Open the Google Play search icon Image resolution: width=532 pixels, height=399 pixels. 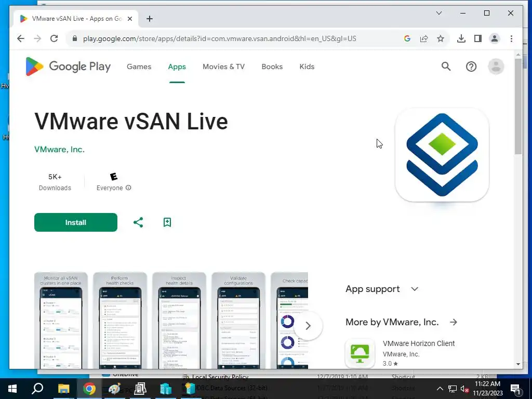click(x=446, y=66)
